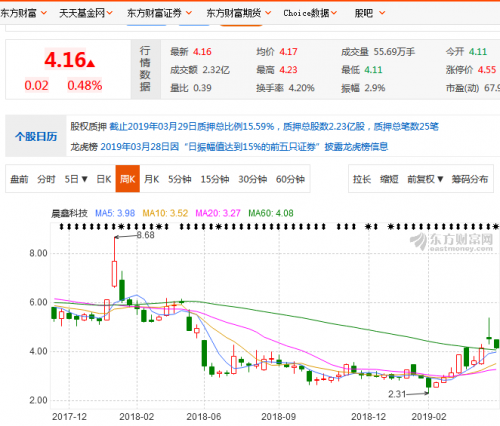Click the MA20: 3.27 indicator label

pos(218,213)
